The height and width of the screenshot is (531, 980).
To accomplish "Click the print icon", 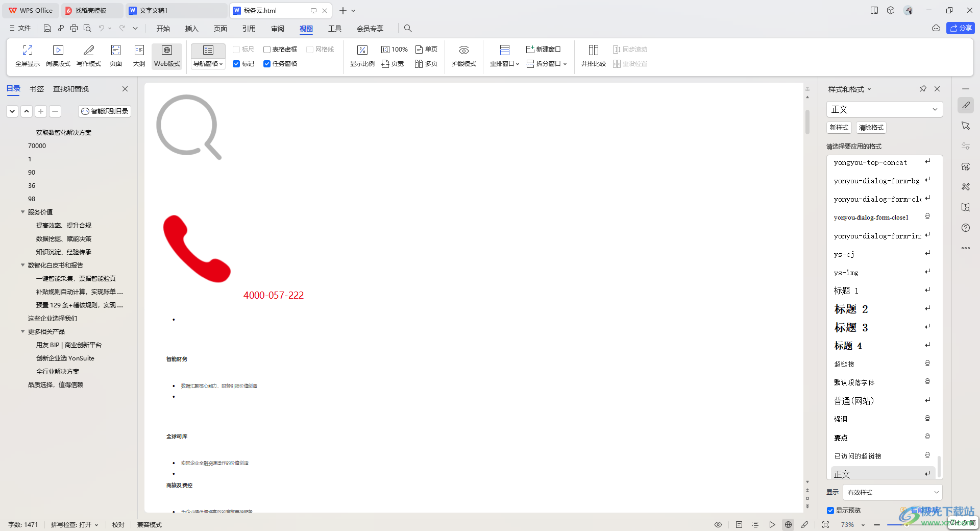I will [74, 29].
